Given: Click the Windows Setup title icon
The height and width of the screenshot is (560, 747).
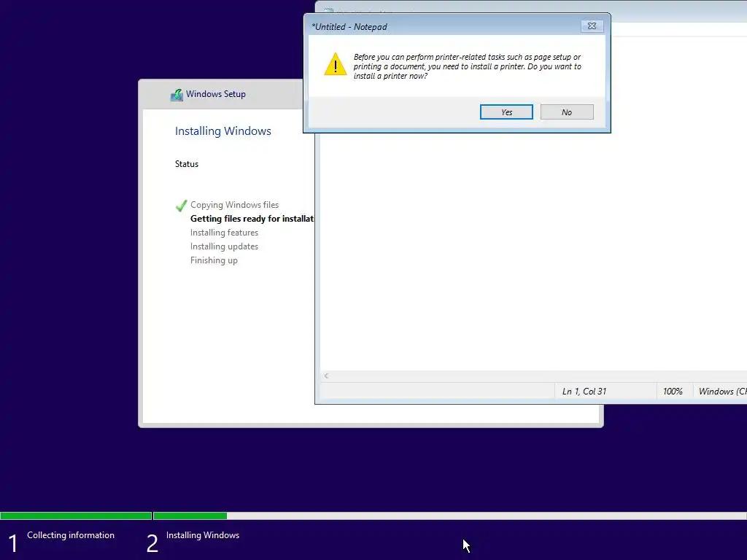Looking at the screenshot, I should click(177, 94).
